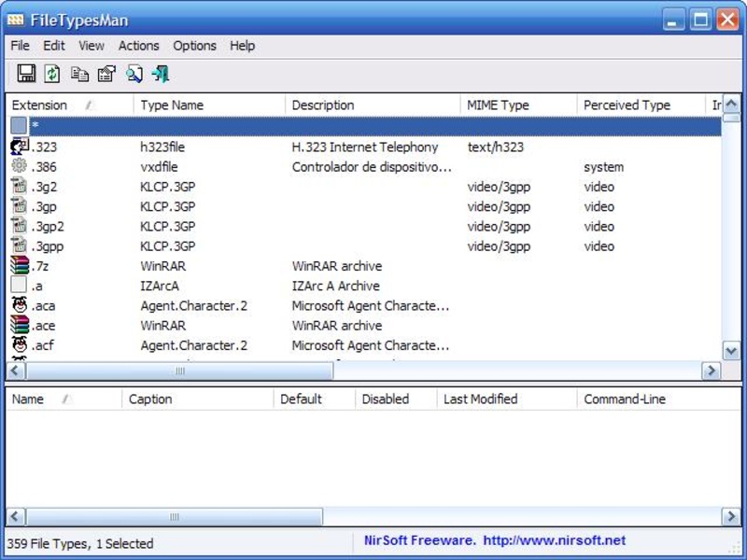
Task: Click the upper pane horizontal scrollbar thumb
Action: pyautogui.click(x=179, y=371)
